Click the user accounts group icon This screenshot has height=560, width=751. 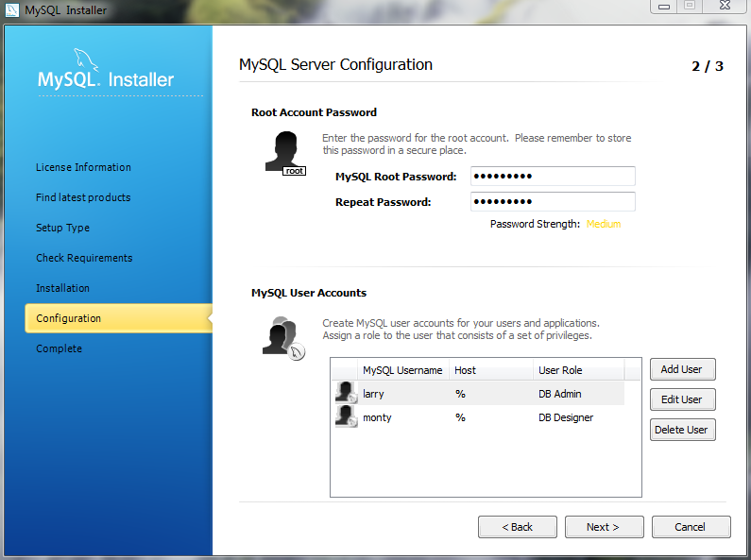(x=283, y=338)
